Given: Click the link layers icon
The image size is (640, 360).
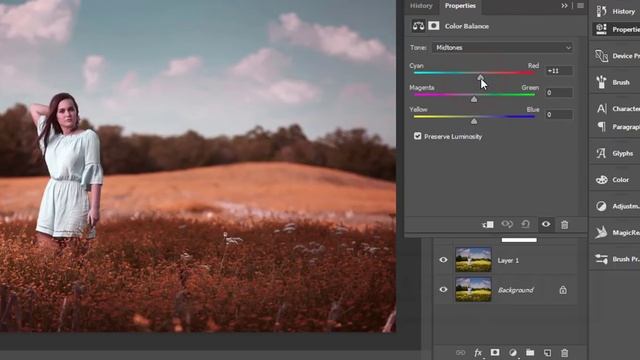Looking at the screenshot, I should pyautogui.click(x=460, y=353).
